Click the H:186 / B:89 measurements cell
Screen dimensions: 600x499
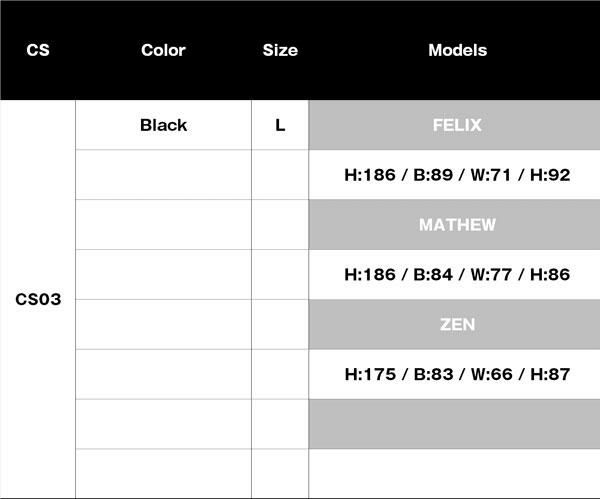[457, 175]
